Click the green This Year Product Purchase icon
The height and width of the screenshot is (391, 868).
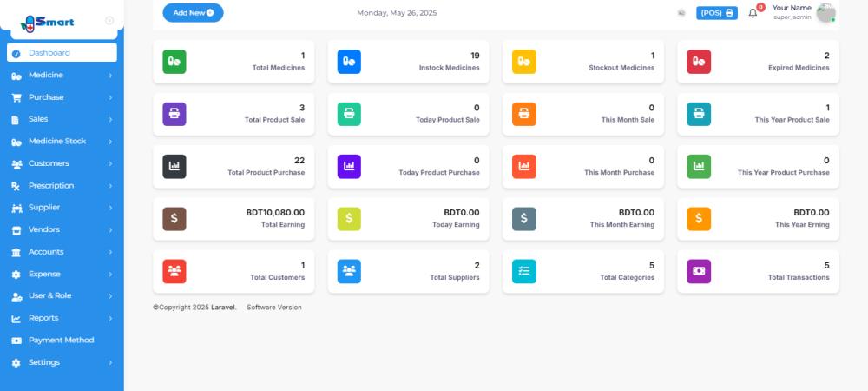coord(699,166)
